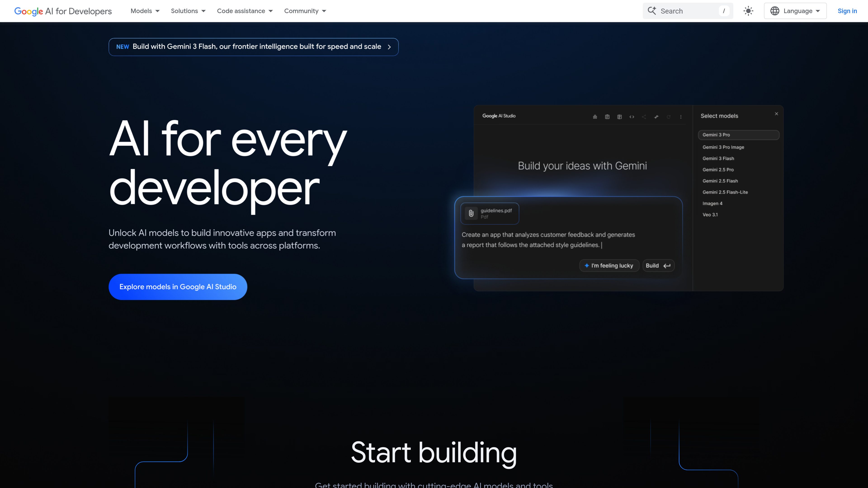868x488 pixels.
Task: Select Gemini 2.5 Flash-Lite model
Action: point(725,192)
